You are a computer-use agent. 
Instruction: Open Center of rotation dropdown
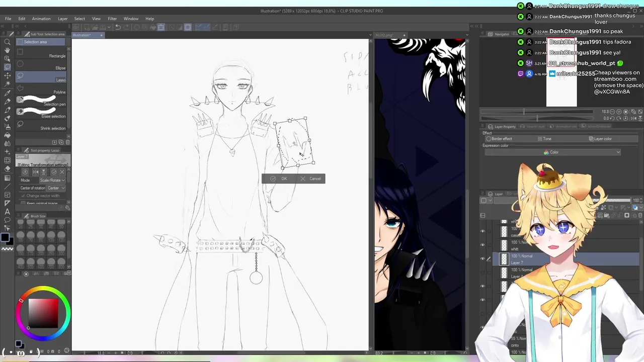[x=55, y=188]
